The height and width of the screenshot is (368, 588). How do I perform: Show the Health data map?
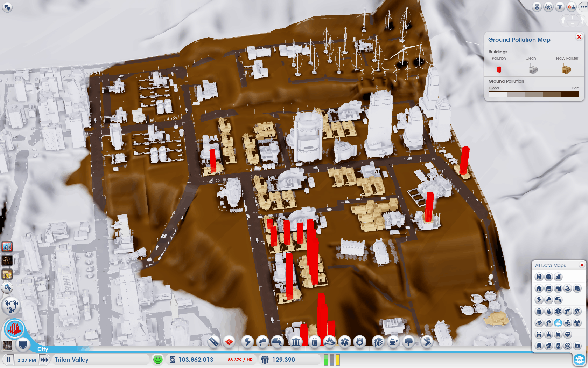[x=558, y=311]
